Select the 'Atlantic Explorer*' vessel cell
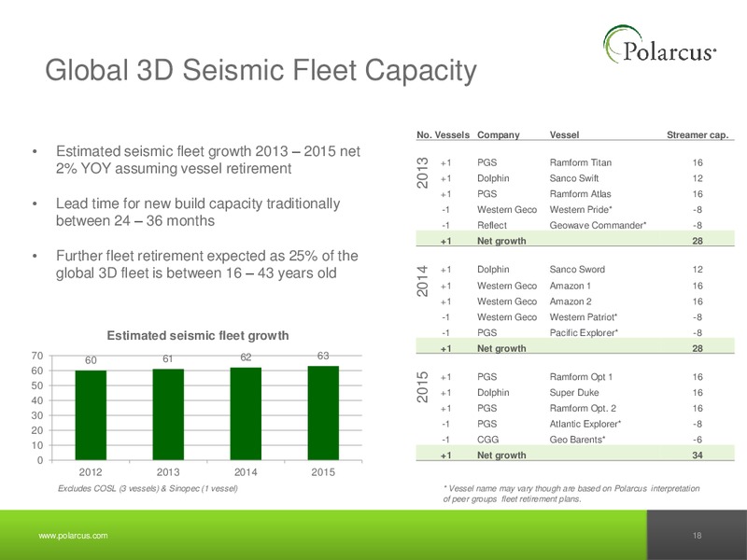 [x=585, y=424]
